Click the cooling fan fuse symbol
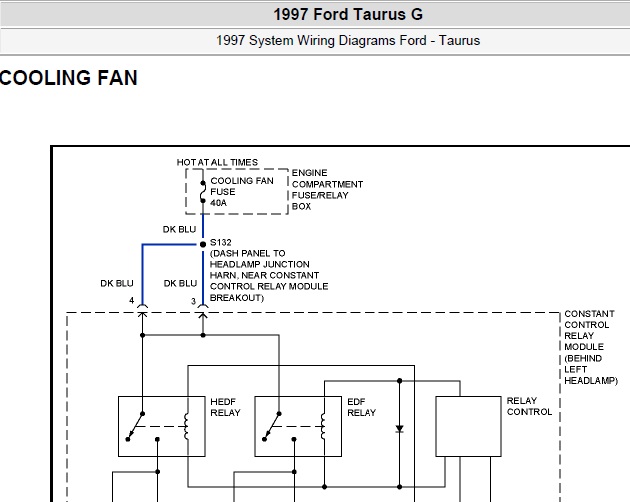This screenshot has width=630, height=502. click(x=203, y=192)
